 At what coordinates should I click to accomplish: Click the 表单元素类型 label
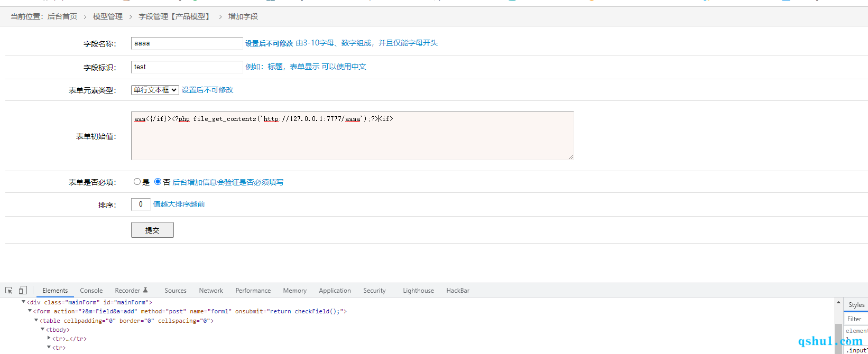(x=92, y=90)
